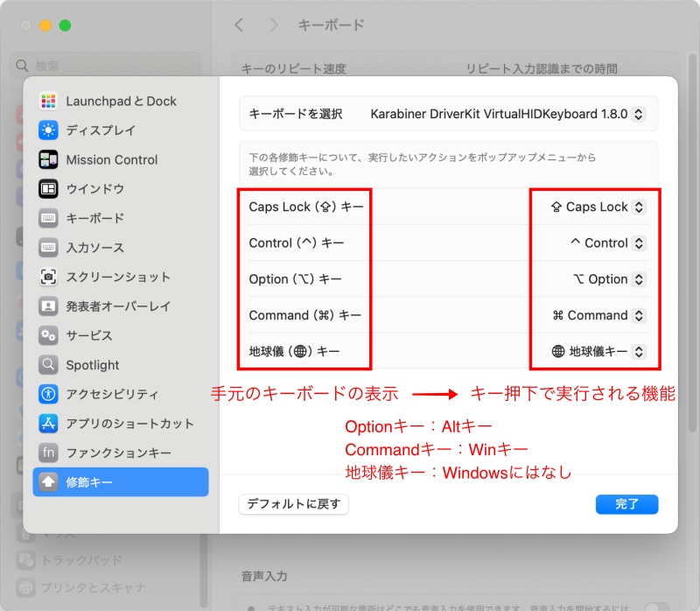Click the 検索 search field
The height and width of the screenshot is (611, 700).
[x=105, y=66]
